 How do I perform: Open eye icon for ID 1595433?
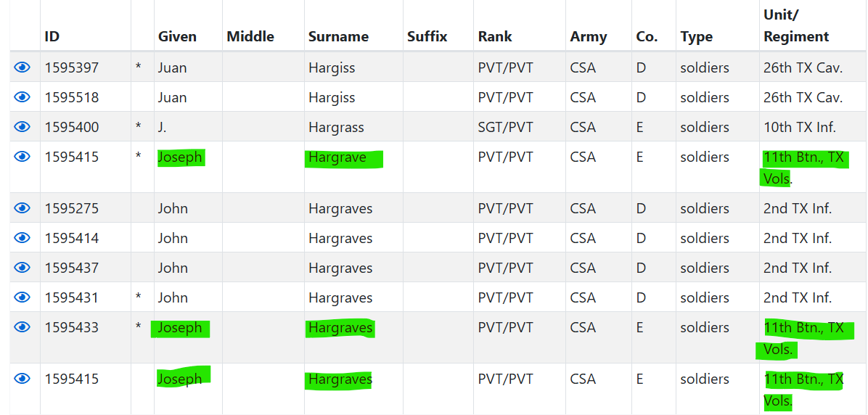[22, 327]
